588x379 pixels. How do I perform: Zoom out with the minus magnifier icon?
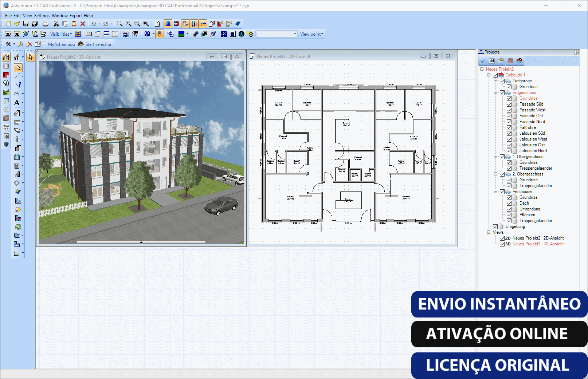[137, 24]
